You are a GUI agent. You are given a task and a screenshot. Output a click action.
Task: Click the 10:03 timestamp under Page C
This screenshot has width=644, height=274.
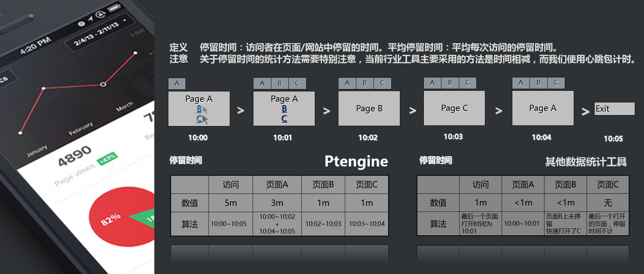(453, 137)
